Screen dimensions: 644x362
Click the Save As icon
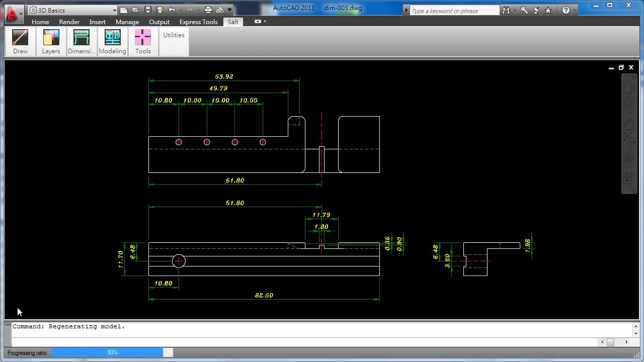point(160,10)
